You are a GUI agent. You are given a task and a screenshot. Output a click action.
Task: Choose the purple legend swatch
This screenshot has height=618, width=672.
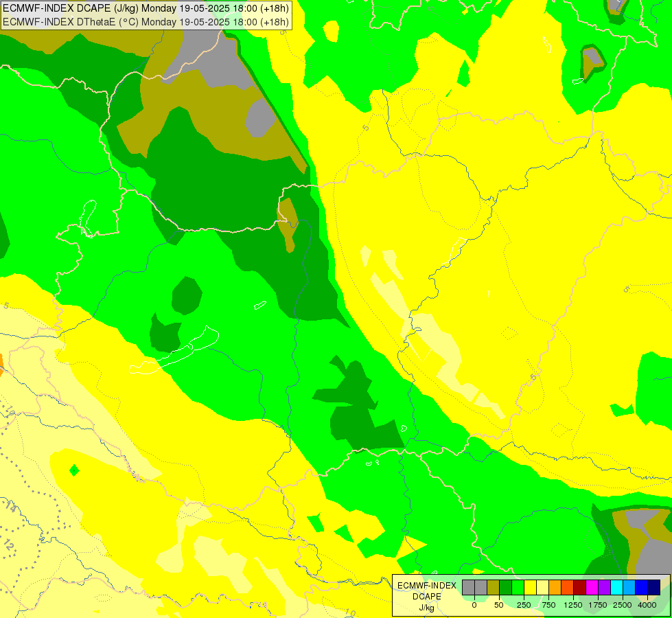605,587
